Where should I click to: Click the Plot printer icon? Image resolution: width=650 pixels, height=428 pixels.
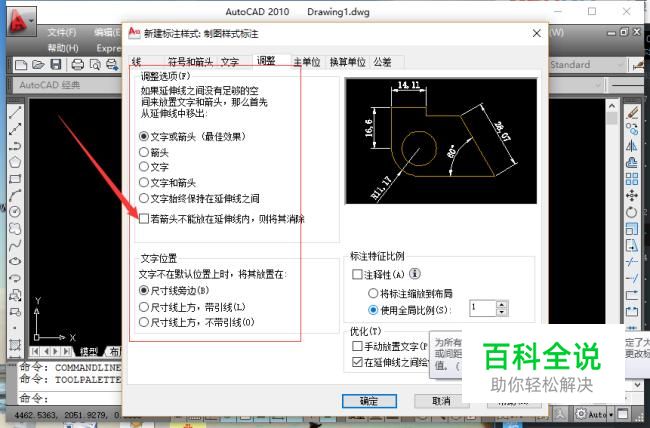tap(78, 65)
